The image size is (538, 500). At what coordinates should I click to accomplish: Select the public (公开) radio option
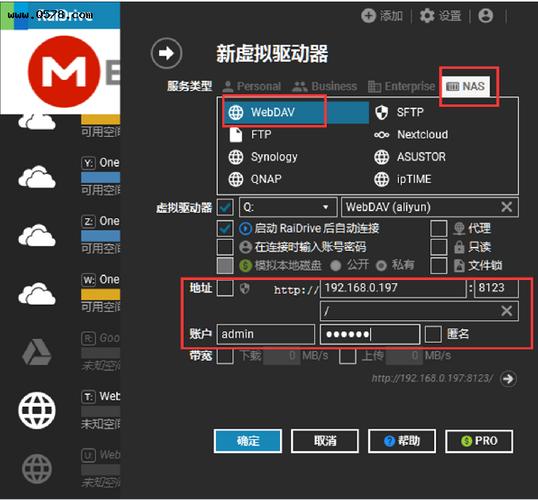pos(336,265)
